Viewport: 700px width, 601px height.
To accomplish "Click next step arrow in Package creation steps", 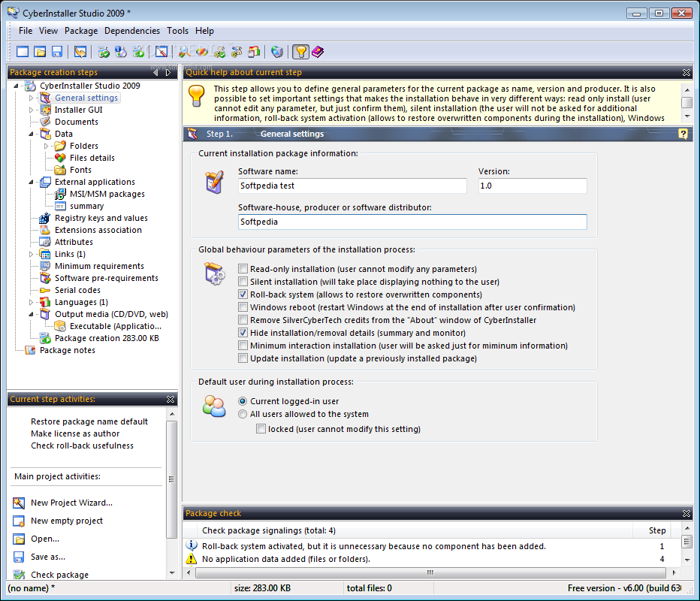I will 167,72.
